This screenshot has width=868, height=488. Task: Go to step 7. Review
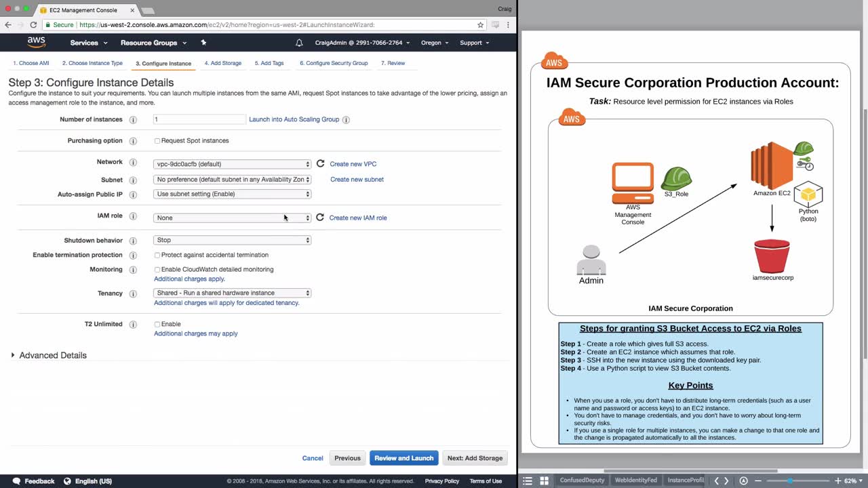[393, 63]
